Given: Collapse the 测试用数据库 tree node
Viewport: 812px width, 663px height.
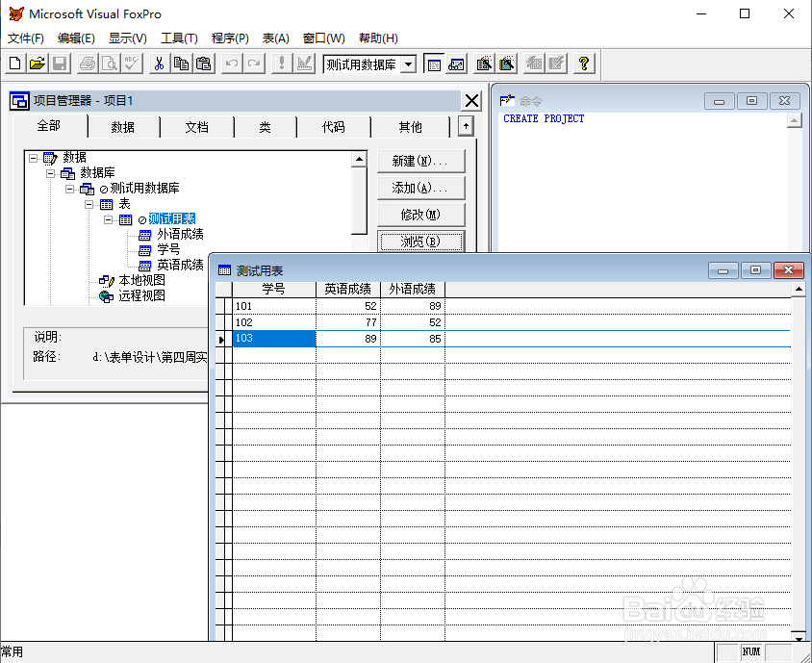Looking at the screenshot, I should coord(70,189).
